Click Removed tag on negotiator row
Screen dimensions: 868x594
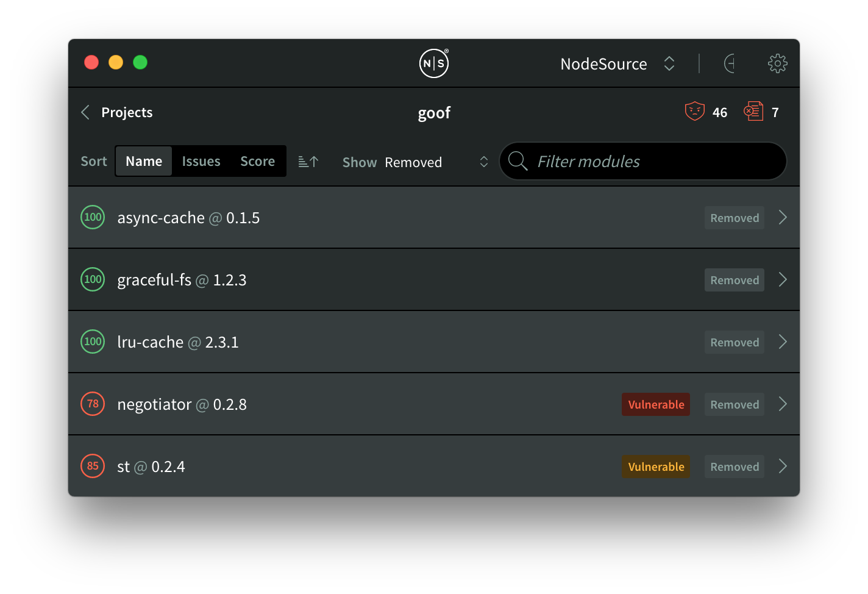point(735,404)
